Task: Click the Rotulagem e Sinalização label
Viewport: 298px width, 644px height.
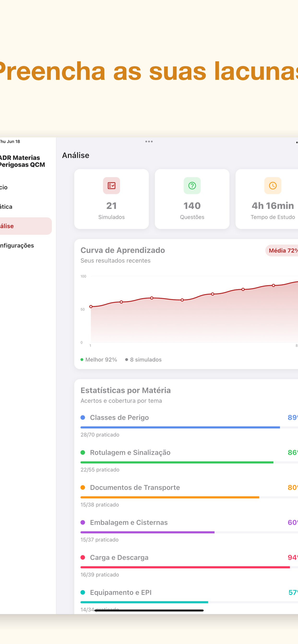Action: (x=130, y=453)
